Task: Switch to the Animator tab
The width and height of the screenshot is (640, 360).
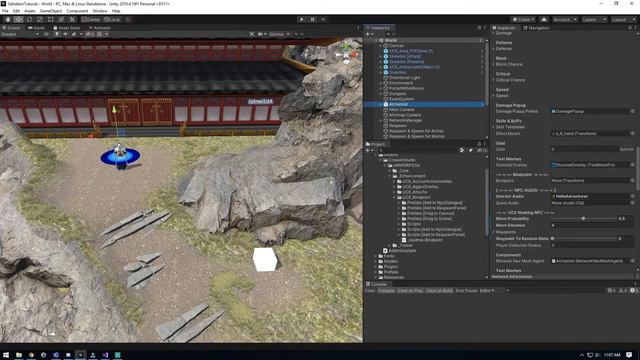Action: pos(100,28)
